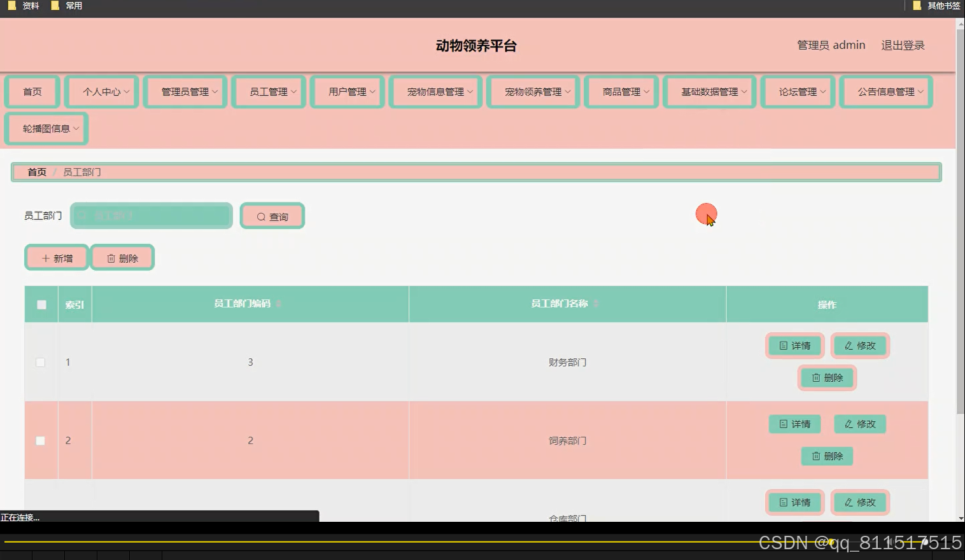The width and height of the screenshot is (965, 560).
Task: Click the sort icon next to 员工部门编码
Action: [277, 304]
